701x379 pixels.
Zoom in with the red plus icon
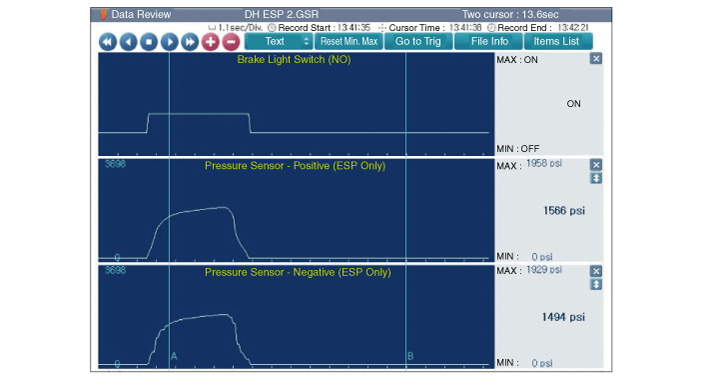tap(211, 42)
